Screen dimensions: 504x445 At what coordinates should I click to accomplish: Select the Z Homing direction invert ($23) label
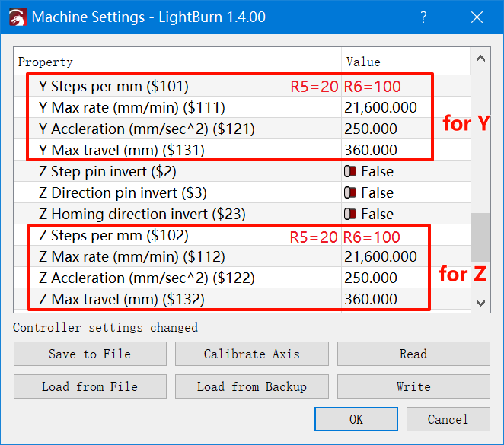142,215
